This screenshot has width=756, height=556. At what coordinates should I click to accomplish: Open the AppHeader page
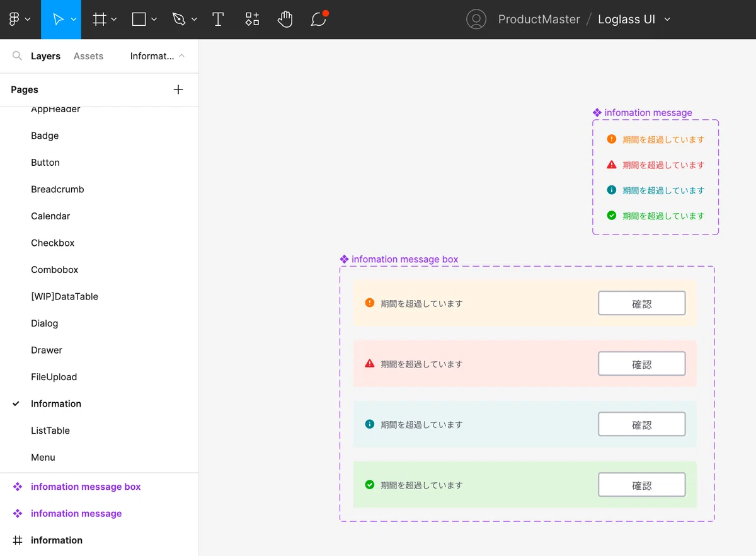55,109
